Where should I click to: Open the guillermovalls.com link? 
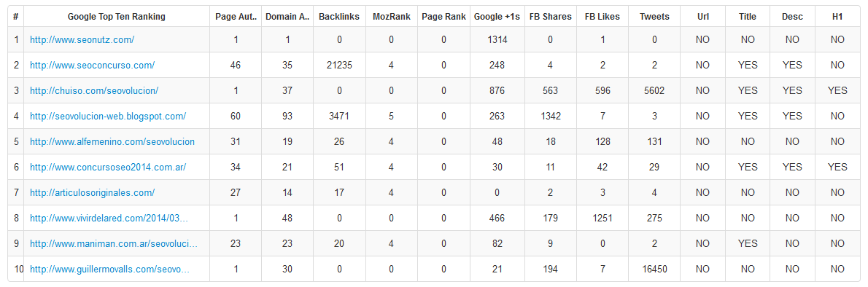click(110, 270)
